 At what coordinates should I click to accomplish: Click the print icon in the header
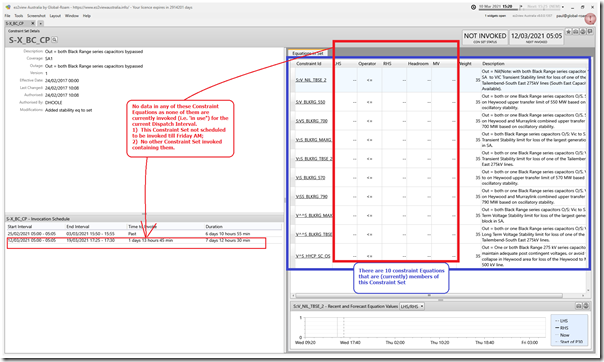(x=575, y=32)
